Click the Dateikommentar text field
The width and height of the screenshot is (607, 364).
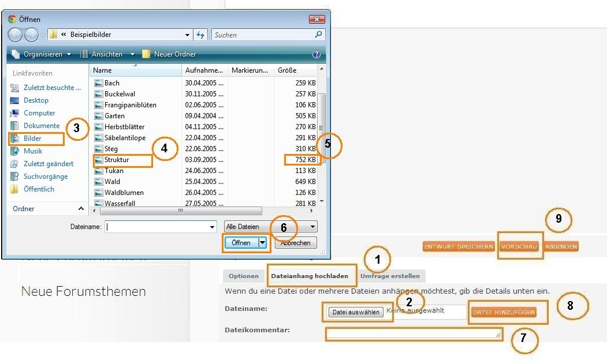pos(414,333)
